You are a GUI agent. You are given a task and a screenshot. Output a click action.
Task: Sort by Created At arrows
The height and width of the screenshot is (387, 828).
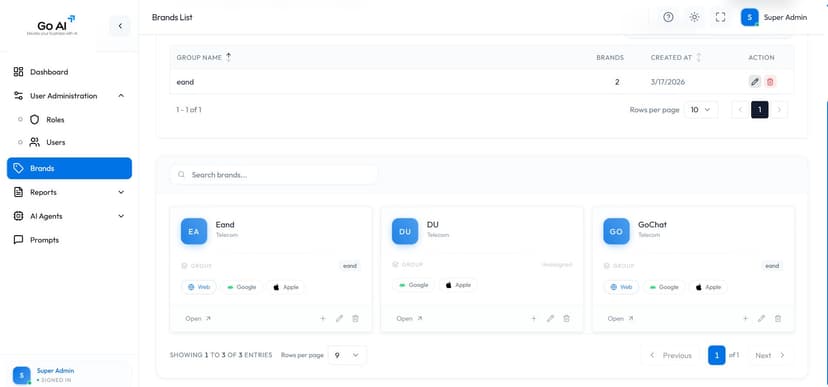[x=699, y=57]
